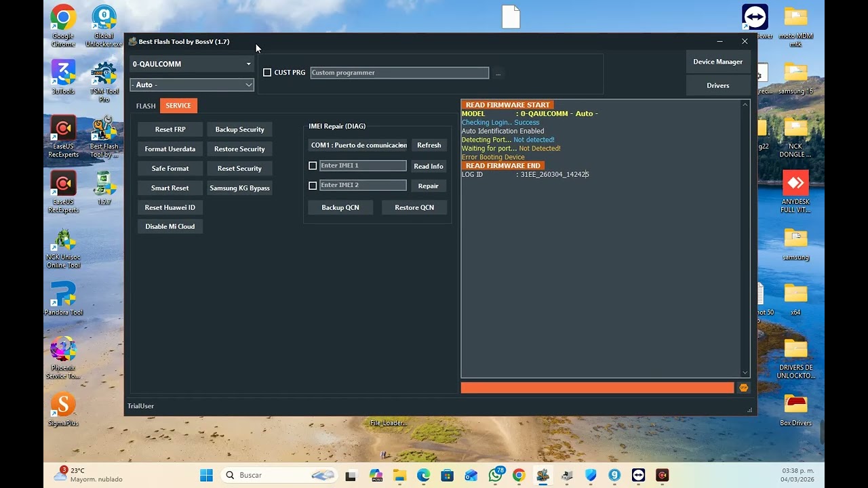Click the Enter IMEI 2 field
Viewport: 868px width, 488px height.
[363, 185]
